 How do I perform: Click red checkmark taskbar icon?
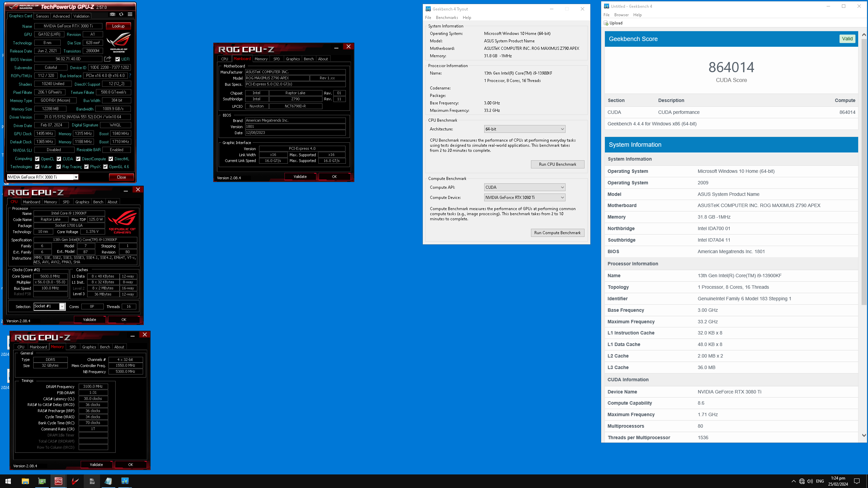pyautogui.click(x=75, y=481)
